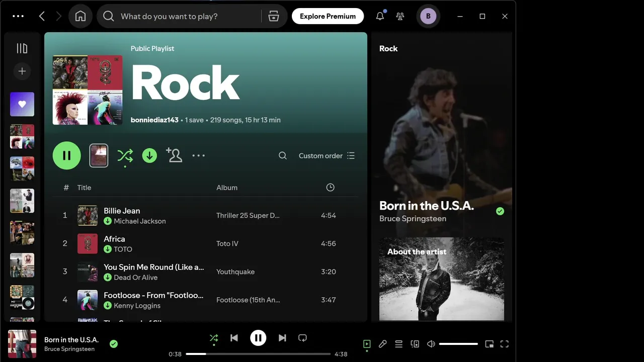
Task: Open bonniediaz143 profile link
Action: tap(154, 120)
